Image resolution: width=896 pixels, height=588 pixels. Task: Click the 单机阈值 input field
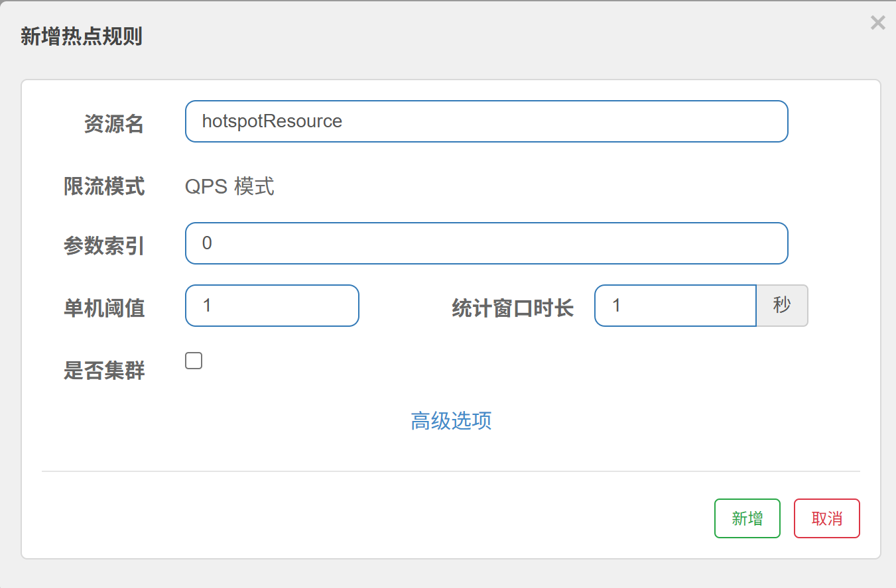(272, 306)
